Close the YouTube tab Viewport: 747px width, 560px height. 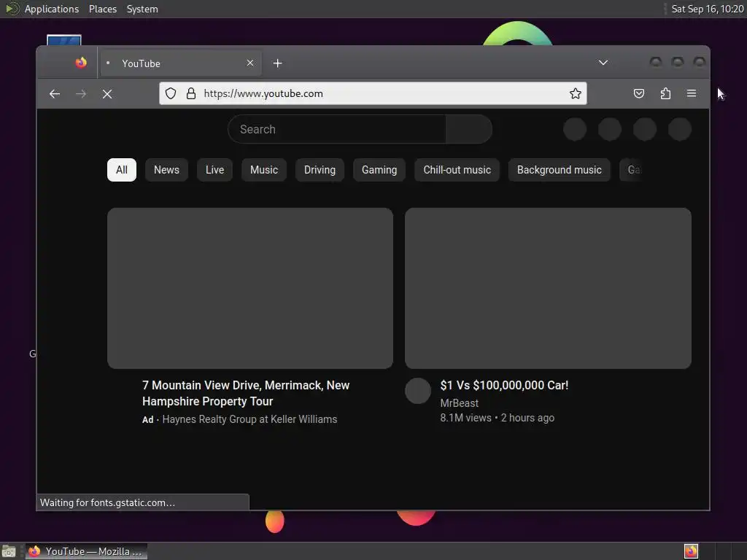tap(250, 63)
